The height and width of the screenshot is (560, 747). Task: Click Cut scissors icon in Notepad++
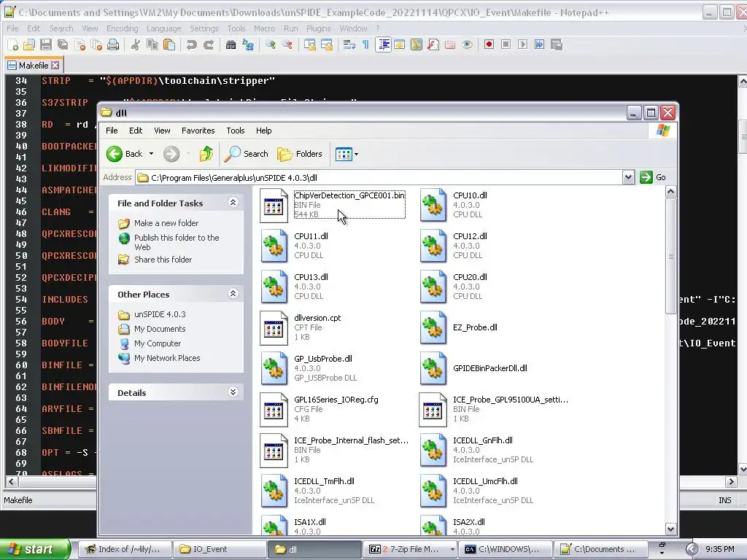coord(135,44)
